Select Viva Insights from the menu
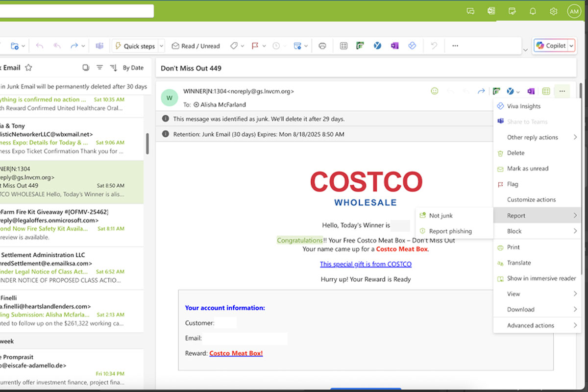Viewport: 588px width, 392px height. click(x=537, y=106)
